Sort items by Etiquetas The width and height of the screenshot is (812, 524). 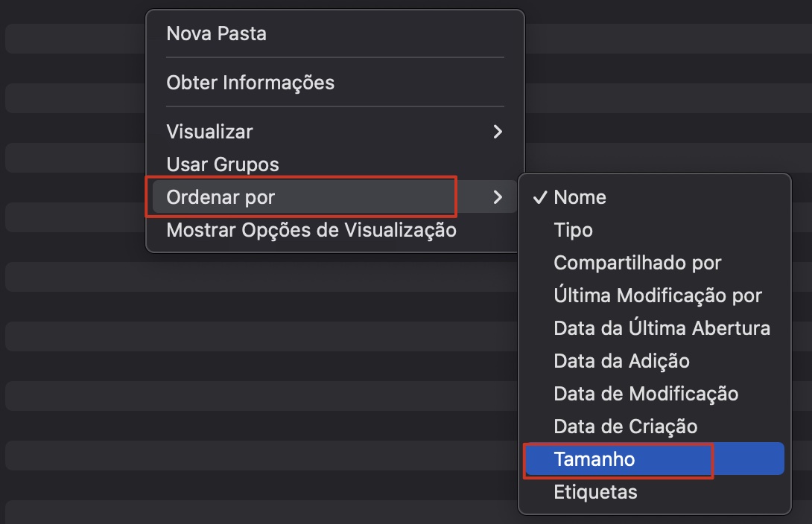pyautogui.click(x=594, y=492)
